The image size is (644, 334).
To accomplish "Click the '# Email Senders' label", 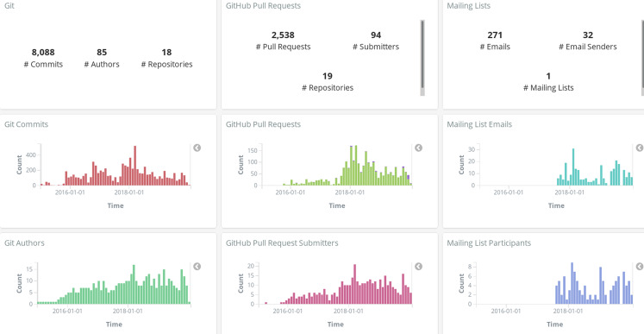I will point(588,47).
